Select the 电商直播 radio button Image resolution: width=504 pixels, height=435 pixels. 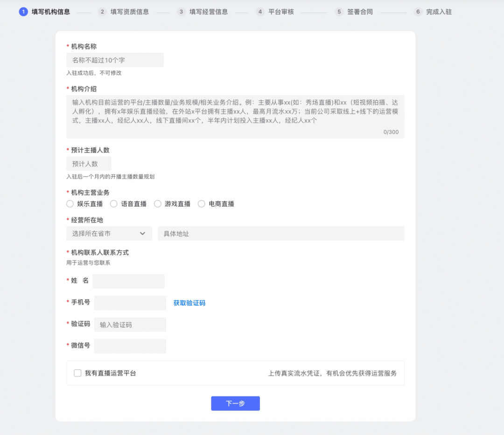pos(202,204)
